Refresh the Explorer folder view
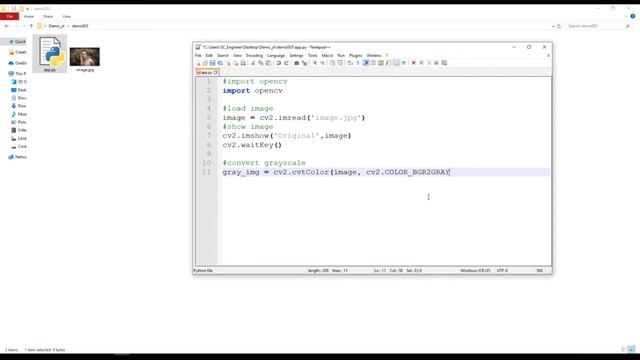 (x=559, y=26)
